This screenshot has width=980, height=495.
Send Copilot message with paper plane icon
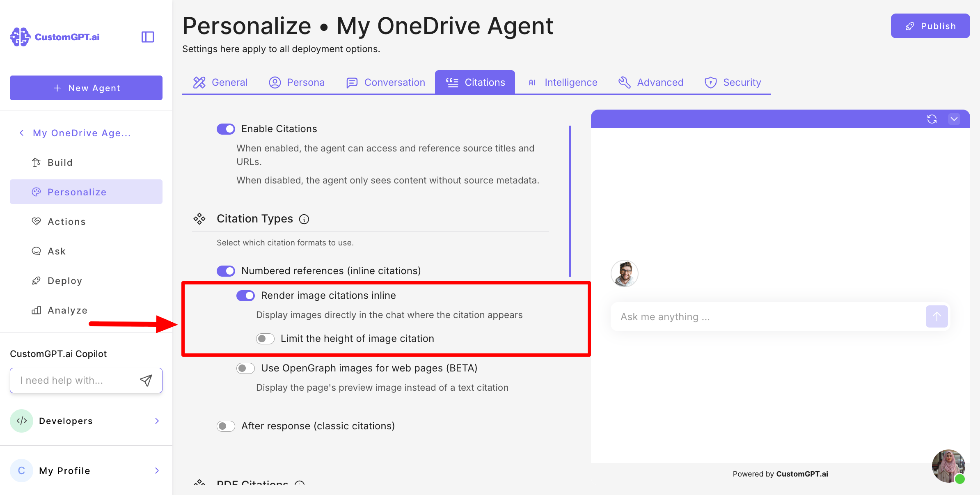pos(146,380)
